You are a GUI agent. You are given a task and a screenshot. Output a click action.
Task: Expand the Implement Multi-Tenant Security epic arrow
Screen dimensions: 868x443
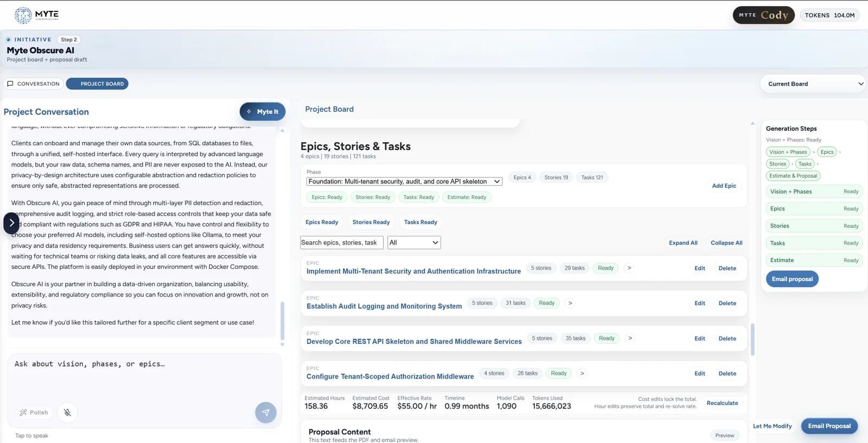click(629, 268)
